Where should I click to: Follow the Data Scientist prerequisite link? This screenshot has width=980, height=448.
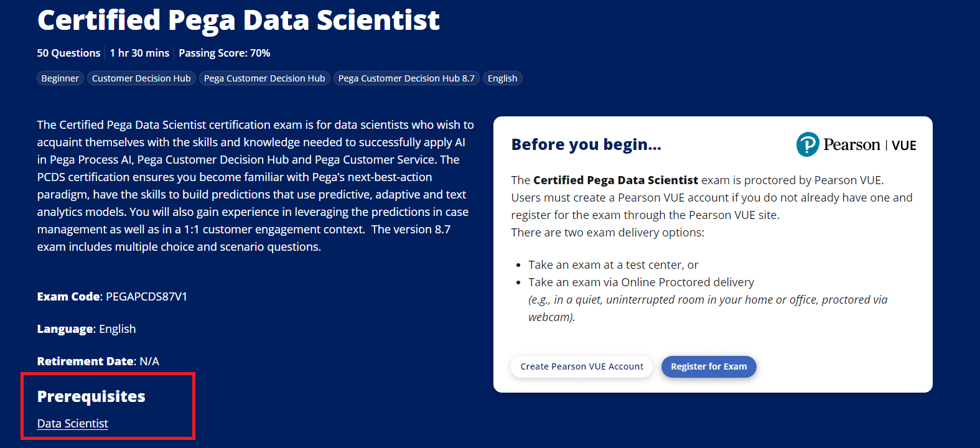click(73, 424)
